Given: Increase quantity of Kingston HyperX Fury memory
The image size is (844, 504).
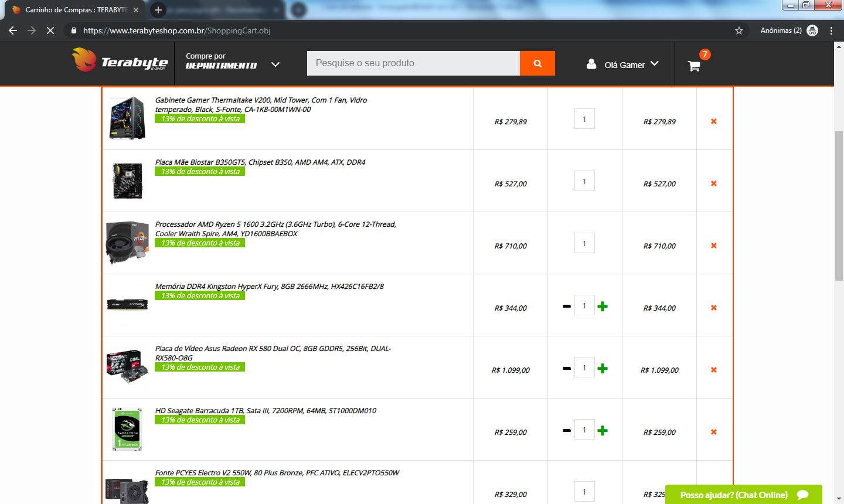Looking at the screenshot, I should click(x=603, y=306).
